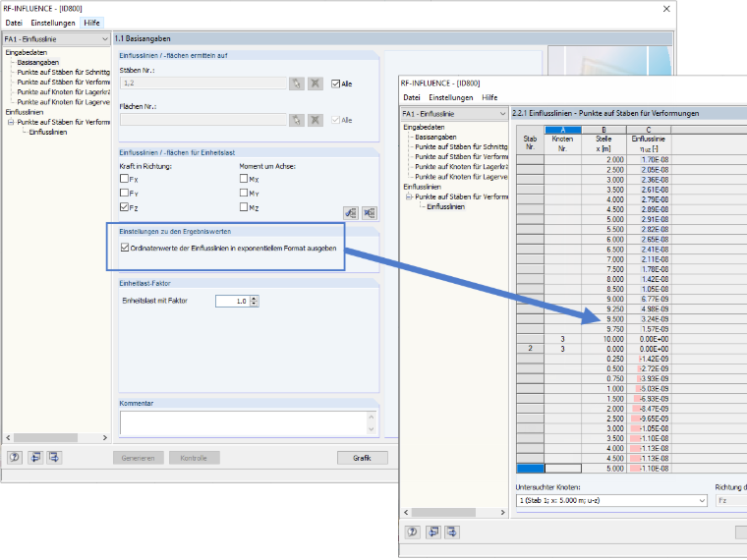Decrease Einheitslast mit Faktor spinner value
This screenshot has width=747, height=560.
pos(254,304)
